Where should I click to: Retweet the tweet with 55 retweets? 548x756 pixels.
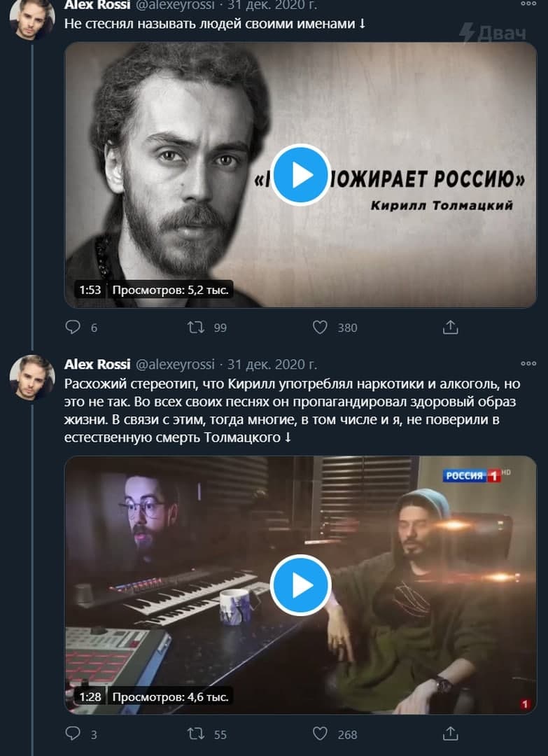click(x=196, y=734)
